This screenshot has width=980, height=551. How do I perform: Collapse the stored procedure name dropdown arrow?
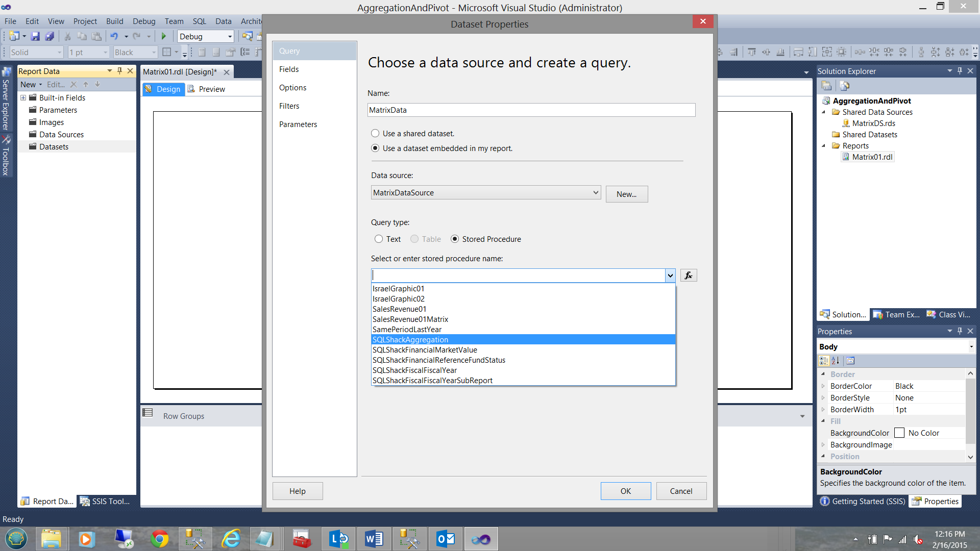[x=670, y=275]
